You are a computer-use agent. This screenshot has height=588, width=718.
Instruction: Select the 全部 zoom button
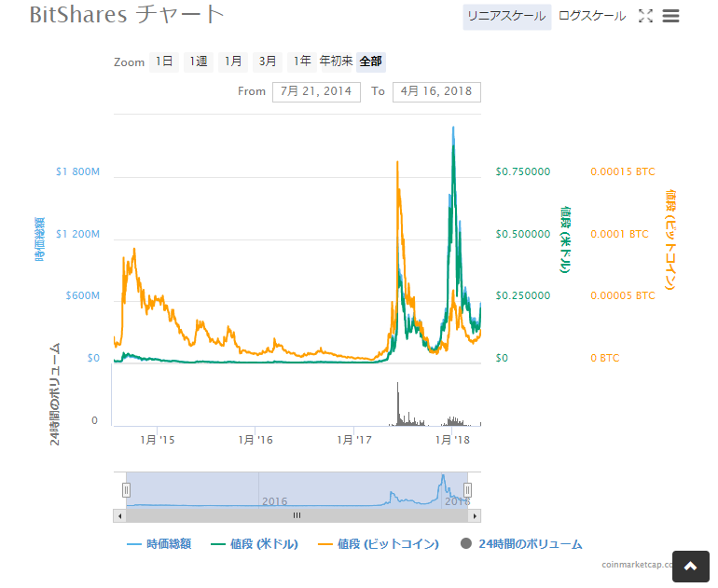tap(371, 62)
